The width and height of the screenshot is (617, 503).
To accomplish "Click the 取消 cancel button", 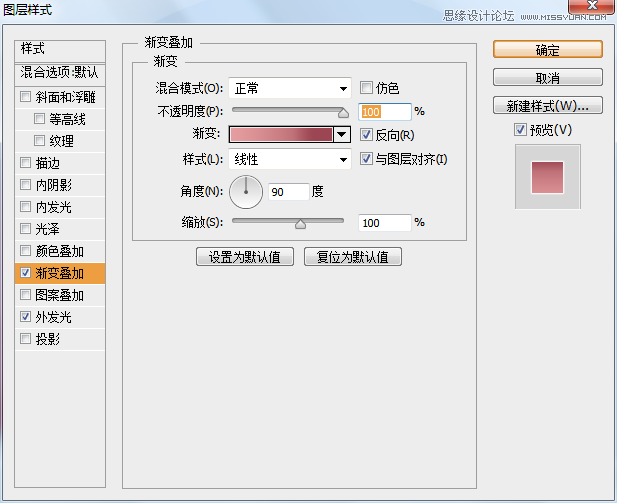I will coord(547,78).
